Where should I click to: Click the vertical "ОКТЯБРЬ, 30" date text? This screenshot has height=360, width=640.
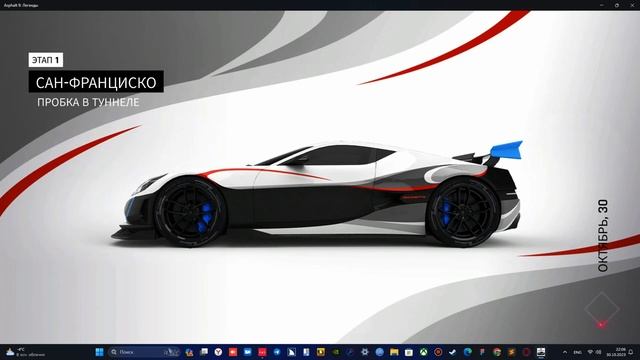click(603, 236)
